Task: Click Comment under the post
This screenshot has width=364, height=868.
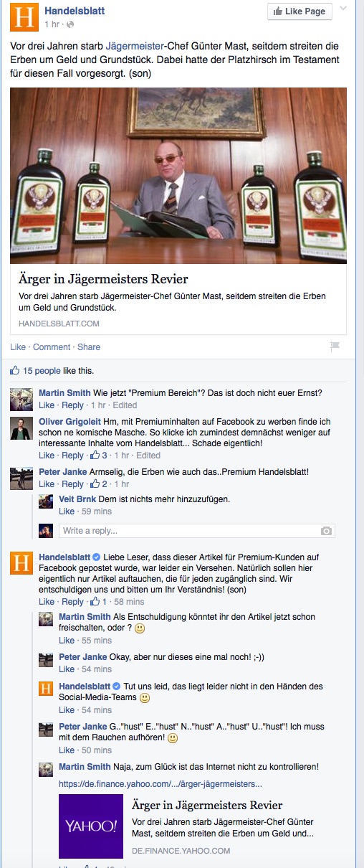Action: tap(52, 346)
